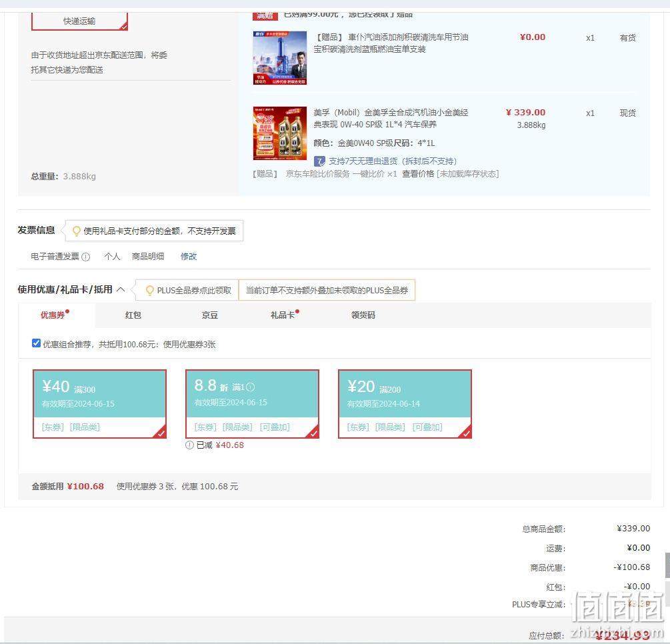Image resolution: width=670 pixels, height=644 pixels.
Task: Click the 满赠 promotion badge
Action: [265, 16]
